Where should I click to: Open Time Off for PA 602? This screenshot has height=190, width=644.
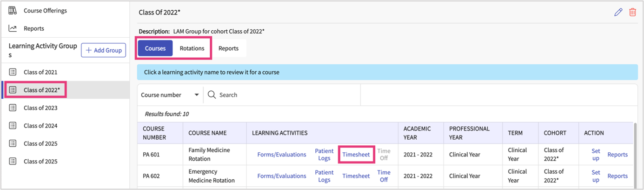[384, 176]
